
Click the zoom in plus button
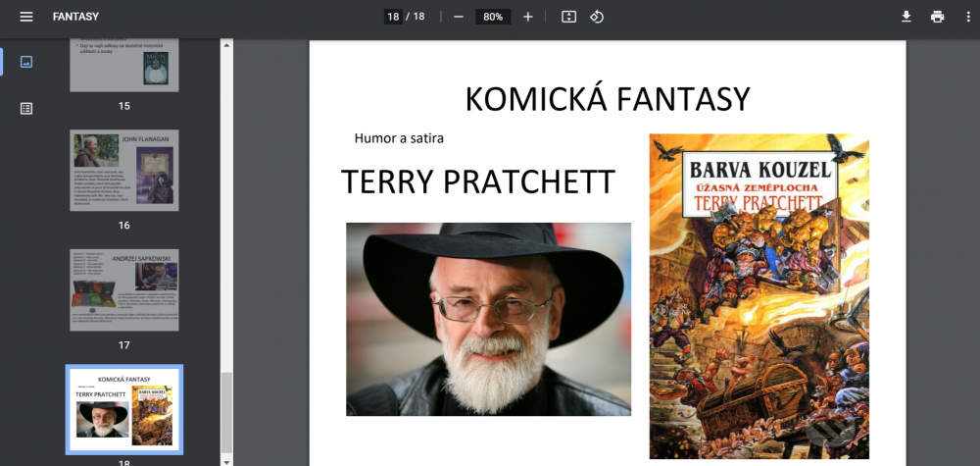[527, 17]
